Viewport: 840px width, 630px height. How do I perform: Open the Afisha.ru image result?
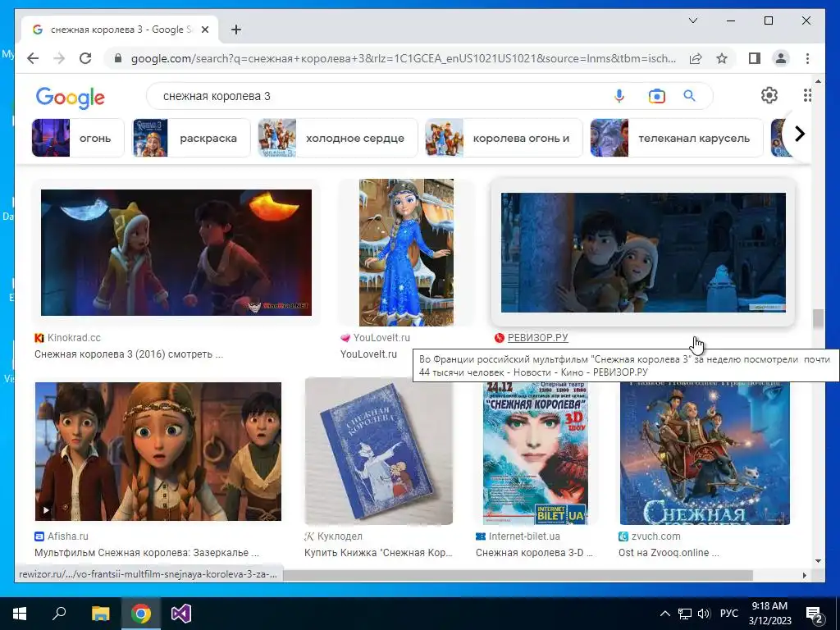(158, 451)
